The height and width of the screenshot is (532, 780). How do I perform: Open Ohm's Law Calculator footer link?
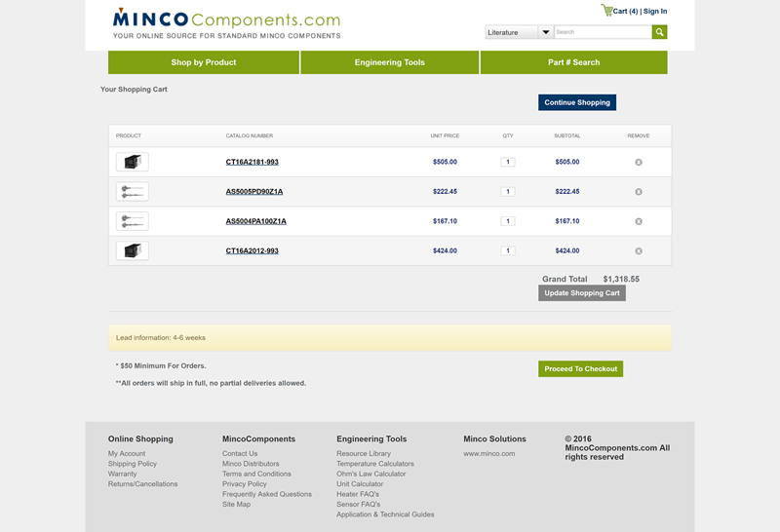(x=371, y=474)
